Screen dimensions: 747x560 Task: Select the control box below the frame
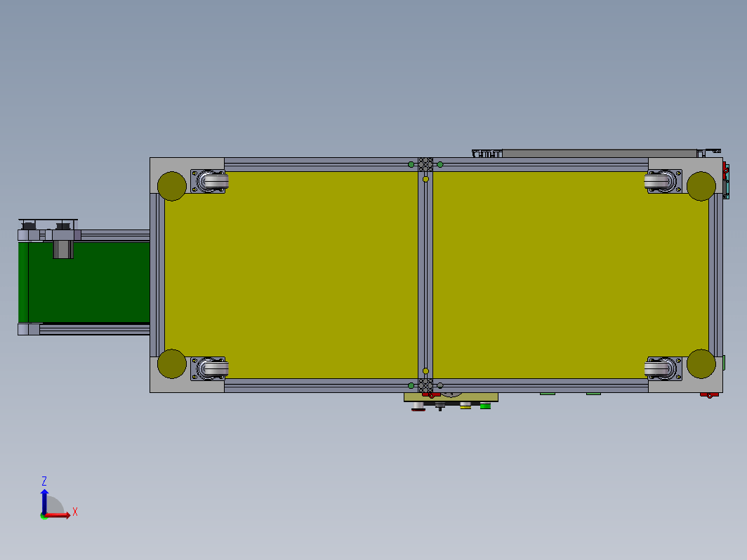click(451, 398)
